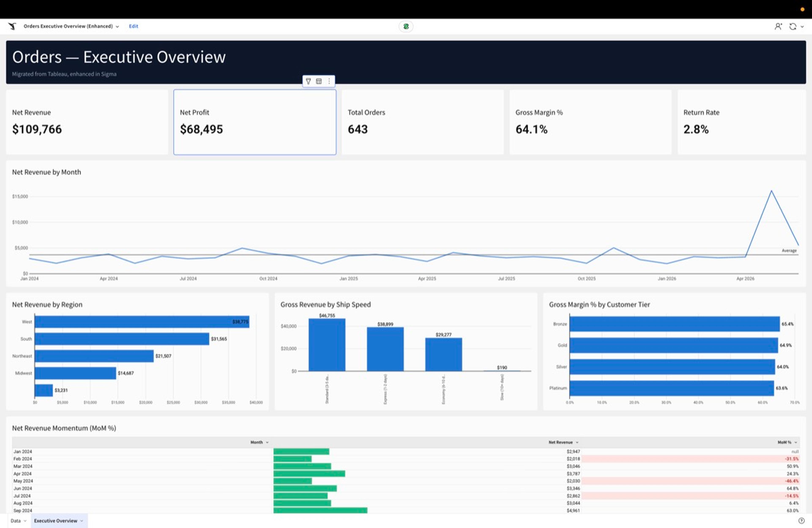Image resolution: width=812 pixels, height=528 pixels.
Task: Click the $4,961 net revenue cell
Action: point(573,511)
